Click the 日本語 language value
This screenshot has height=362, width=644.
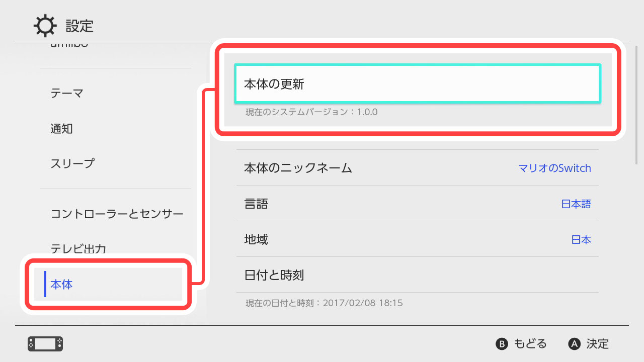click(x=576, y=204)
